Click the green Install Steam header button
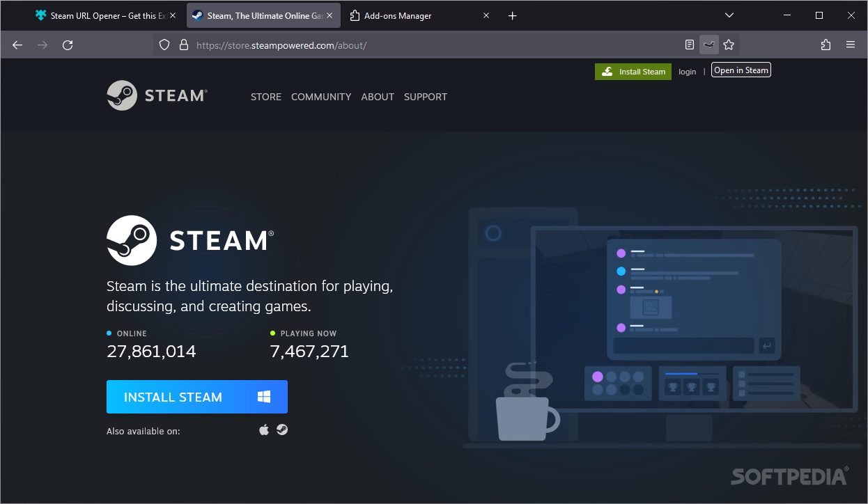Image resolution: width=868 pixels, height=504 pixels. [633, 71]
